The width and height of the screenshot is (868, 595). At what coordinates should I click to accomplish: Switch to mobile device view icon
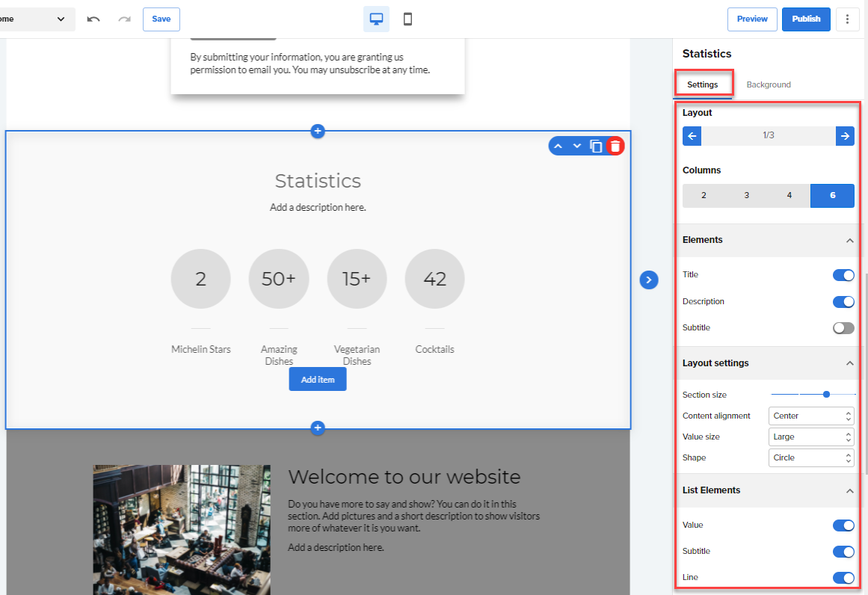click(x=408, y=19)
